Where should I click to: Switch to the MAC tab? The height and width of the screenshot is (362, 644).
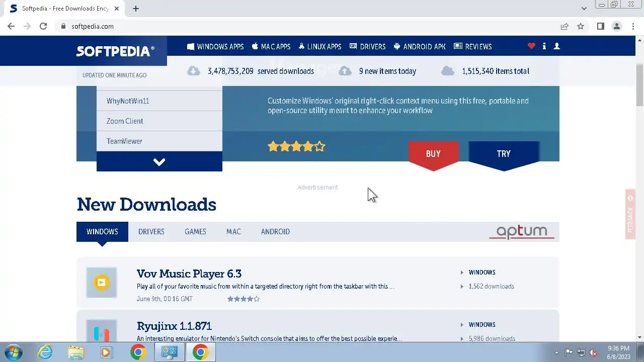233,232
